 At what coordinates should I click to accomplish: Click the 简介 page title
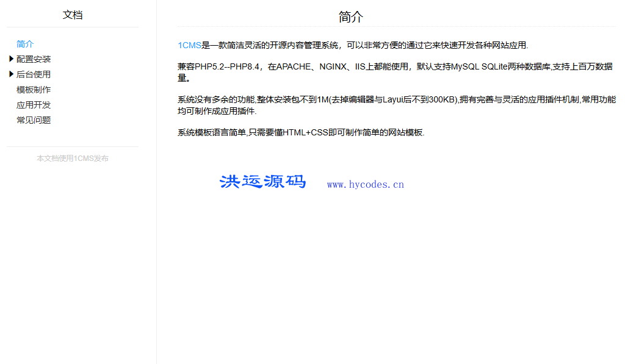click(350, 17)
